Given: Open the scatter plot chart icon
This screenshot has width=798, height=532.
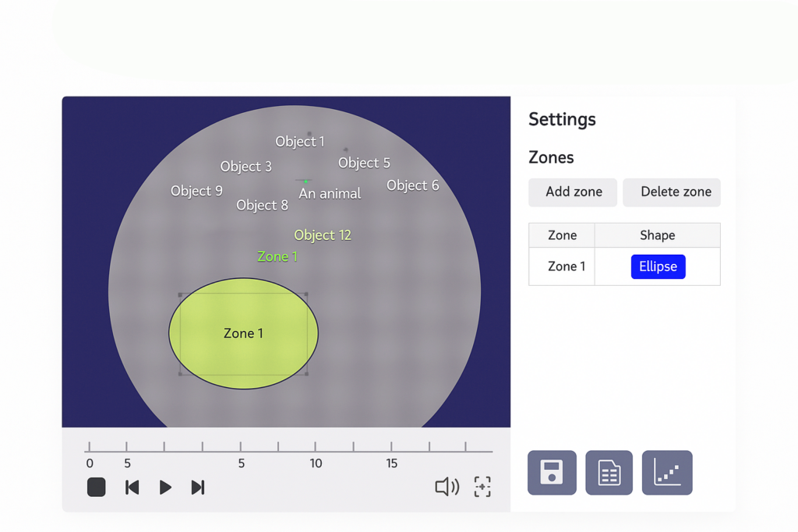Looking at the screenshot, I should pyautogui.click(x=667, y=473).
